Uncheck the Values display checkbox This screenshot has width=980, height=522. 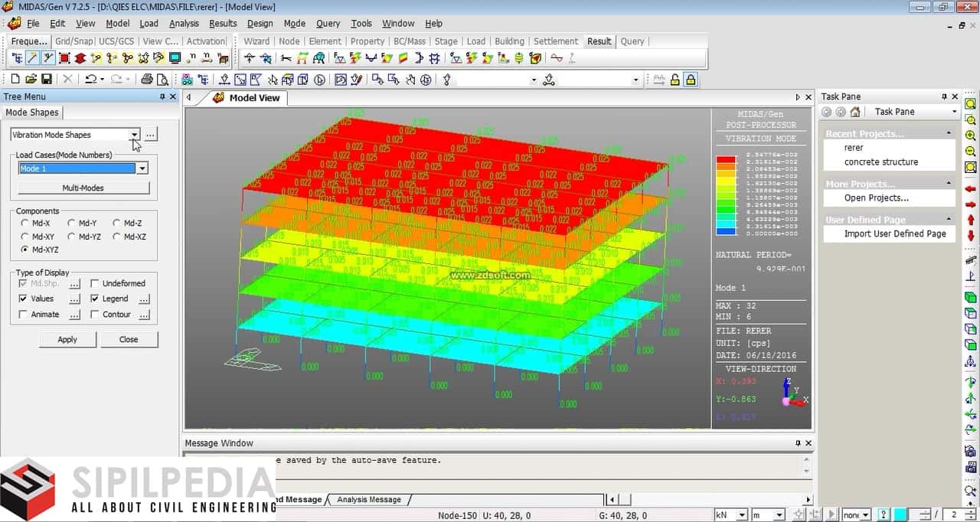click(23, 299)
